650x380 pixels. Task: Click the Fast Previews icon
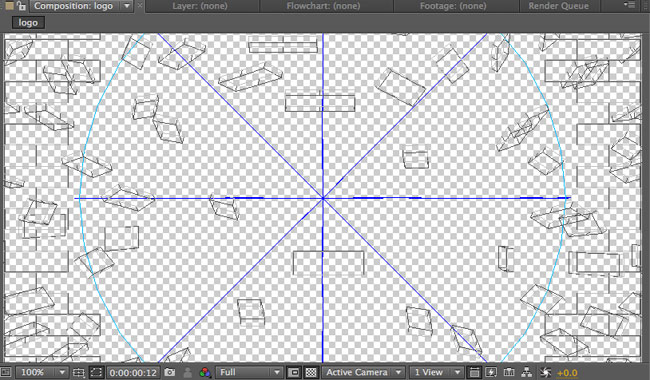click(x=491, y=372)
